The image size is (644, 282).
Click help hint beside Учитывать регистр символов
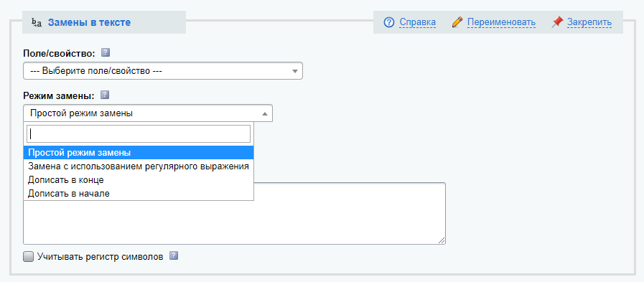(x=174, y=256)
